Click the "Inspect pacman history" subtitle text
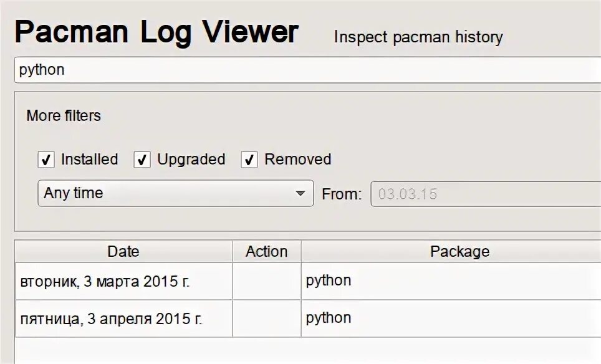 (418, 37)
